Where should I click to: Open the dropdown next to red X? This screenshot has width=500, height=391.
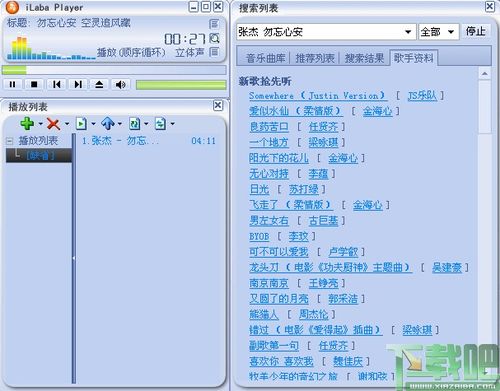(x=67, y=124)
